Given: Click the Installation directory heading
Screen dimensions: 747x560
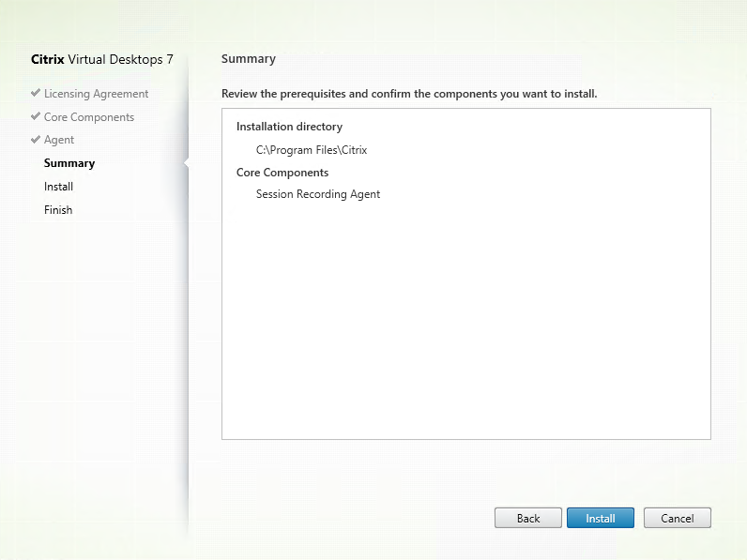Looking at the screenshot, I should click(x=289, y=127).
